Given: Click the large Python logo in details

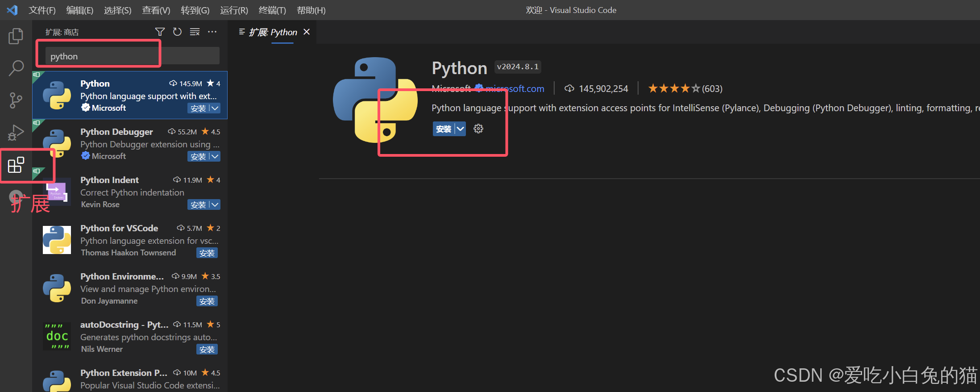Looking at the screenshot, I should coord(375,100).
